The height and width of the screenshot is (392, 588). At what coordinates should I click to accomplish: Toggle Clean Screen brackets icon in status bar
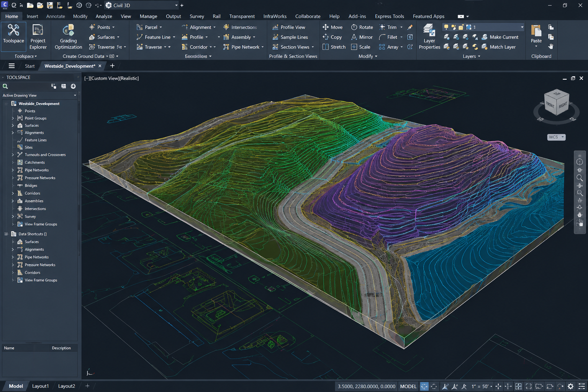(x=529, y=386)
